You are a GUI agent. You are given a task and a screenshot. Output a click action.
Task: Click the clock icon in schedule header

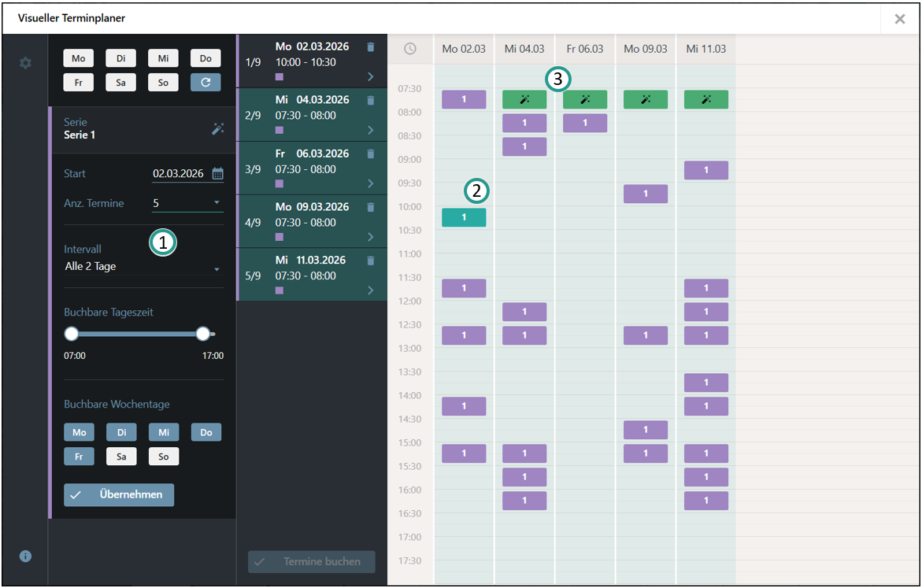(x=410, y=49)
